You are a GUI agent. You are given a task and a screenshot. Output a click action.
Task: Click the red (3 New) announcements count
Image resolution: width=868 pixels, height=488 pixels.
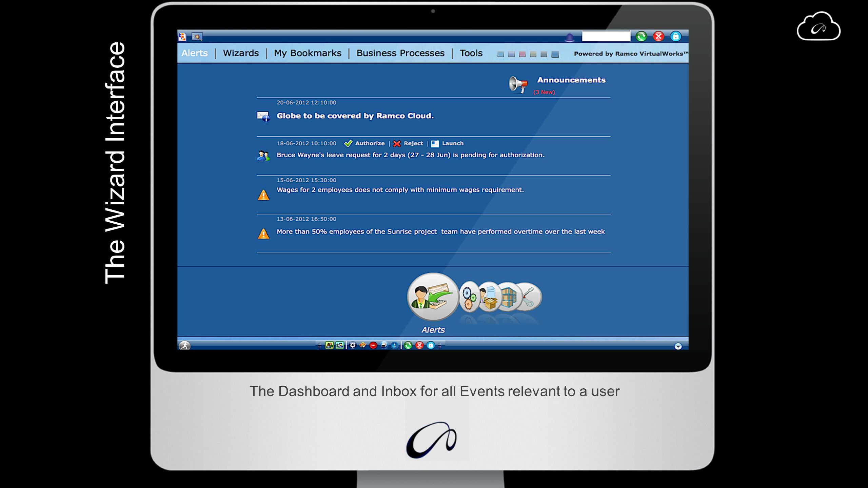pyautogui.click(x=544, y=92)
